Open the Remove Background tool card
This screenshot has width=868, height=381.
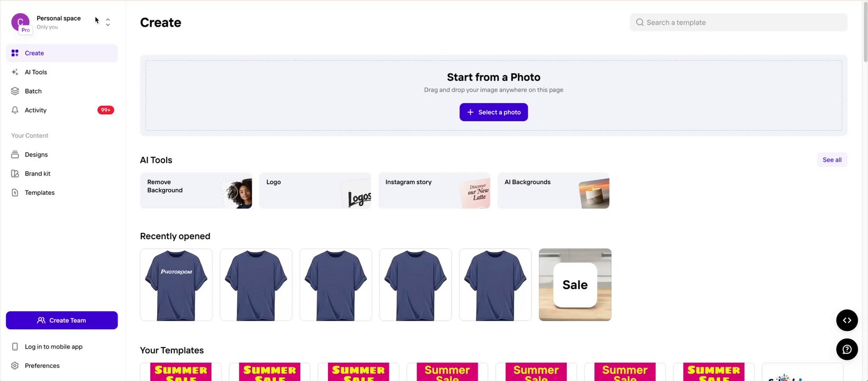coord(196,190)
